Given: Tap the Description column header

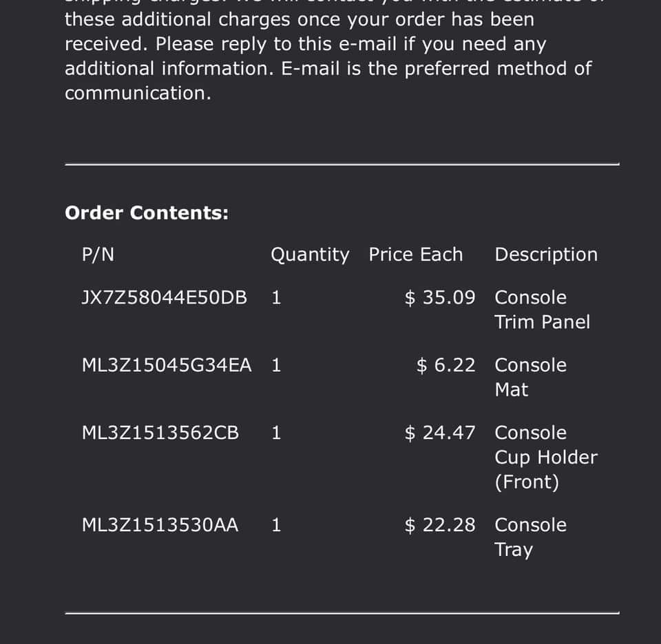Looking at the screenshot, I should point(546,255).
